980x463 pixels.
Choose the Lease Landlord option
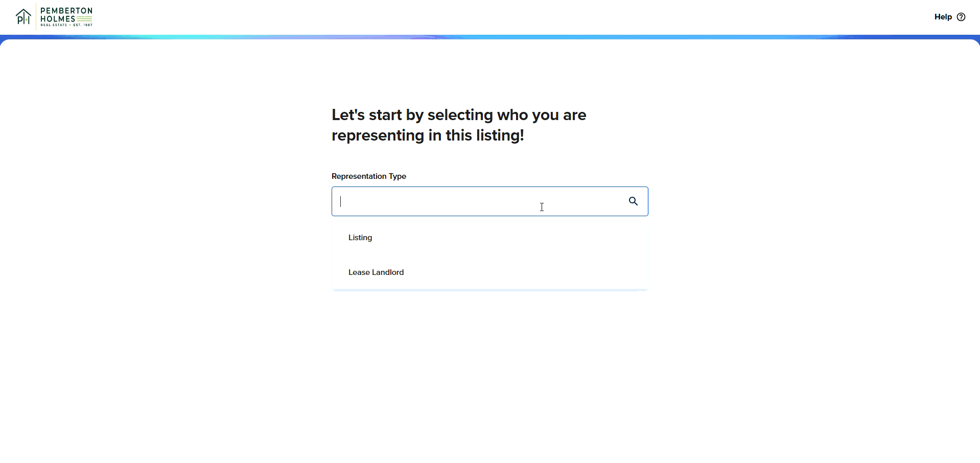point(376,272)
